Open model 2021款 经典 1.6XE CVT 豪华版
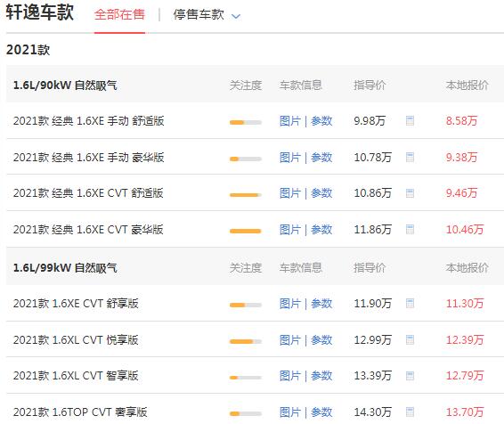The height and width of the screenshot is (424, 504). [x=88, y=230]
